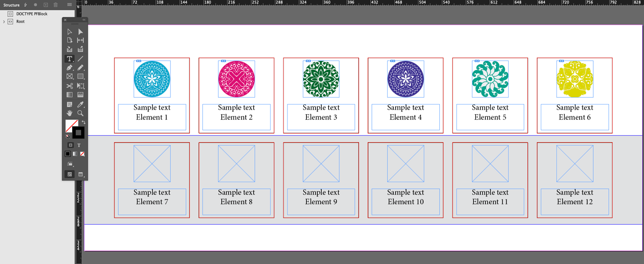Expand the Root node in Structure
Screen dimensions: 644x264
tap(4, 22)
